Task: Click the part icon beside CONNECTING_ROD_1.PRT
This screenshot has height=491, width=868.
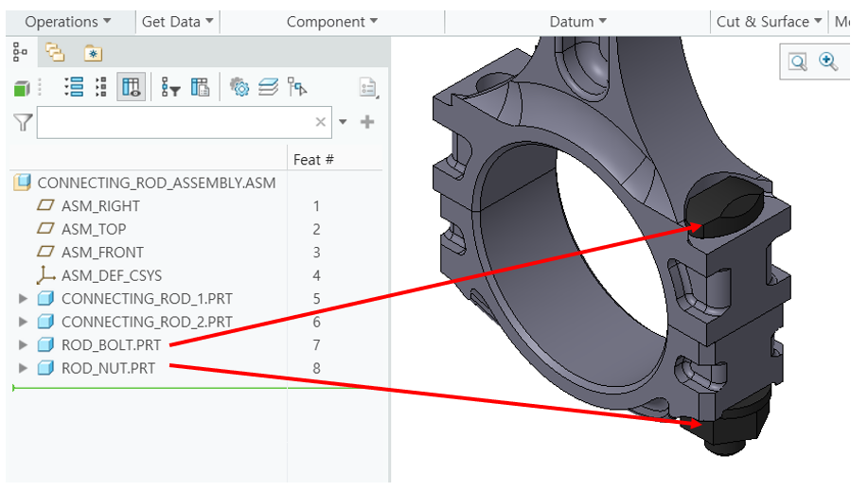Action: (45, 298)
